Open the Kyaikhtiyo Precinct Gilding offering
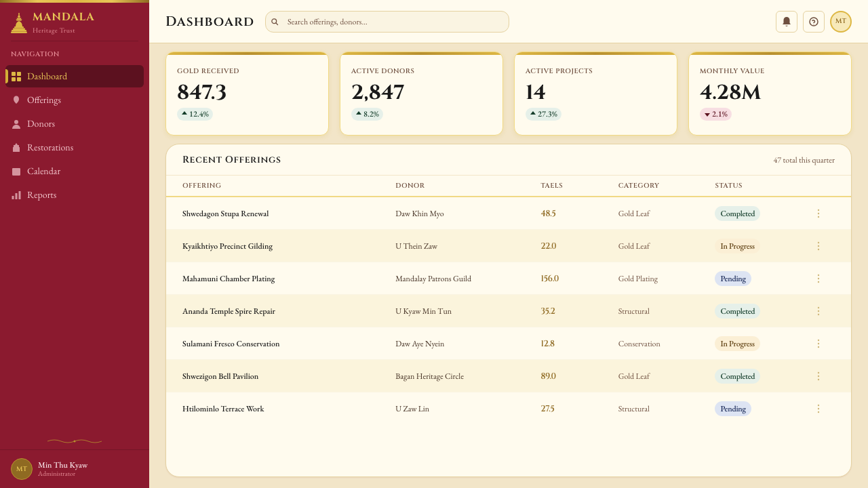Viewport: 868px width, 488px height. click(227, 246)
